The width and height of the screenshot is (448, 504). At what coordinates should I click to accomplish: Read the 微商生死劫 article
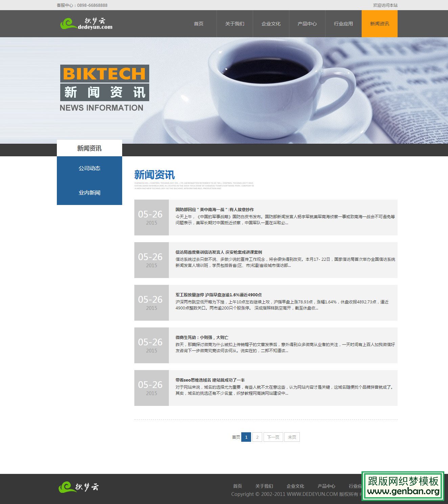pos(202,338)
